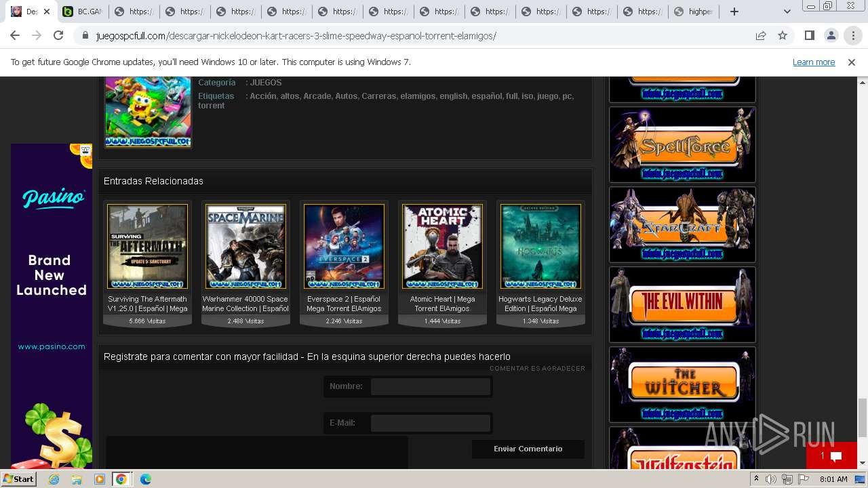
Task: Open Warhammer 40000 Space Marine Collection link
Action: pos(245,304)
